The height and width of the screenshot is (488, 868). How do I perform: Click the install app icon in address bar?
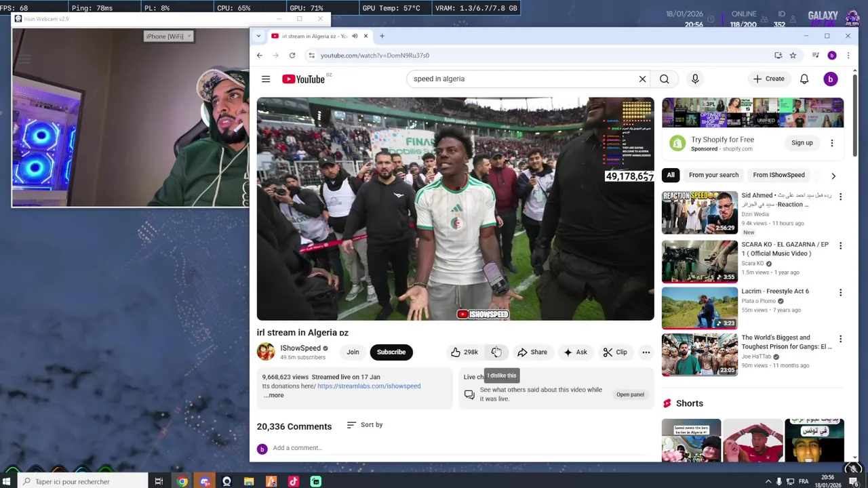coord(778,56)
